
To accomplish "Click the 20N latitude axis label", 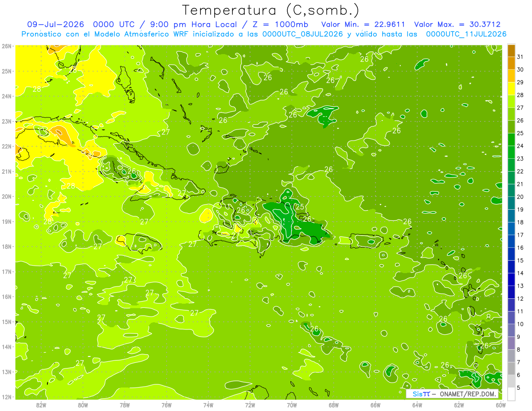I will (7, 196).
